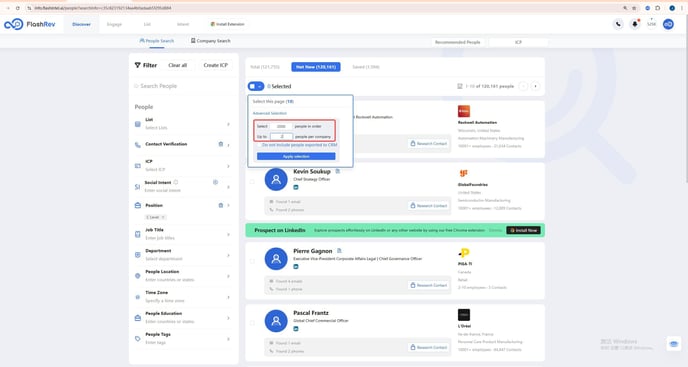688x367 pixels.
Task: Click the Department filter icon
Action: pyautogui.click(x=138, y=255)
